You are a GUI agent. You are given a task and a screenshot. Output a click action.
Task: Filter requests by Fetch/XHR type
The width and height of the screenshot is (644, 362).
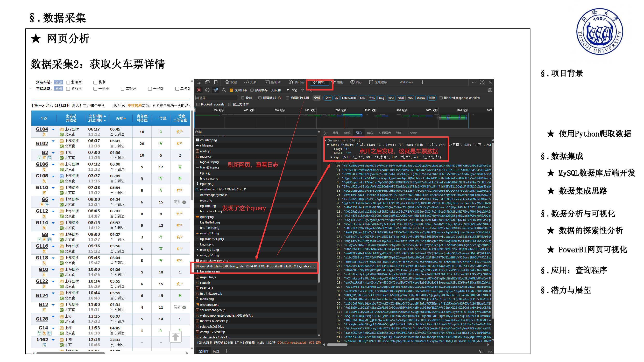click(x=348, y=98)
